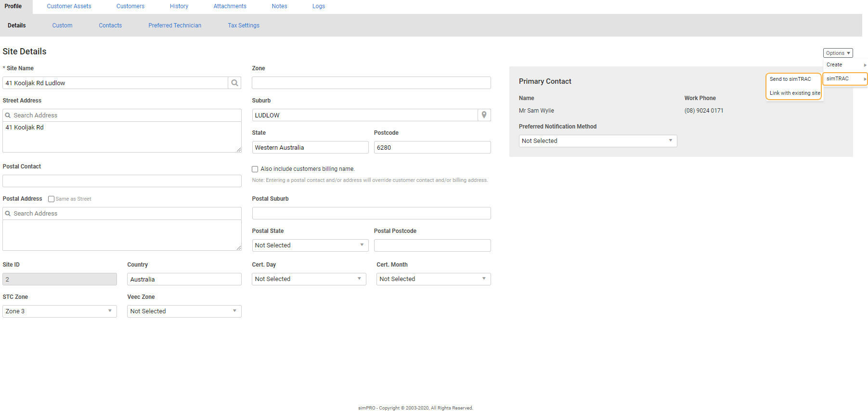Go to the Tax Settings sub-tab
Screen dimensions: 868x411
(244, 26)
